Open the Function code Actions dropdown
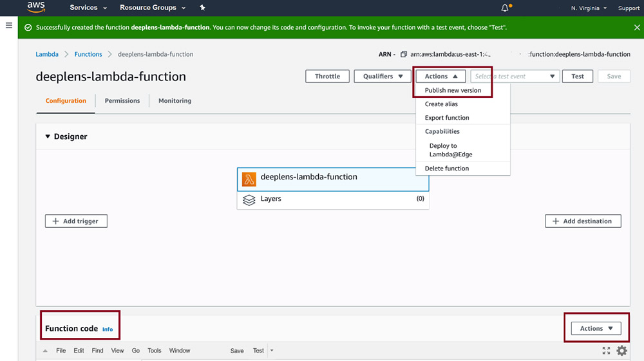The image size is (644, 361). pos(596,328)
